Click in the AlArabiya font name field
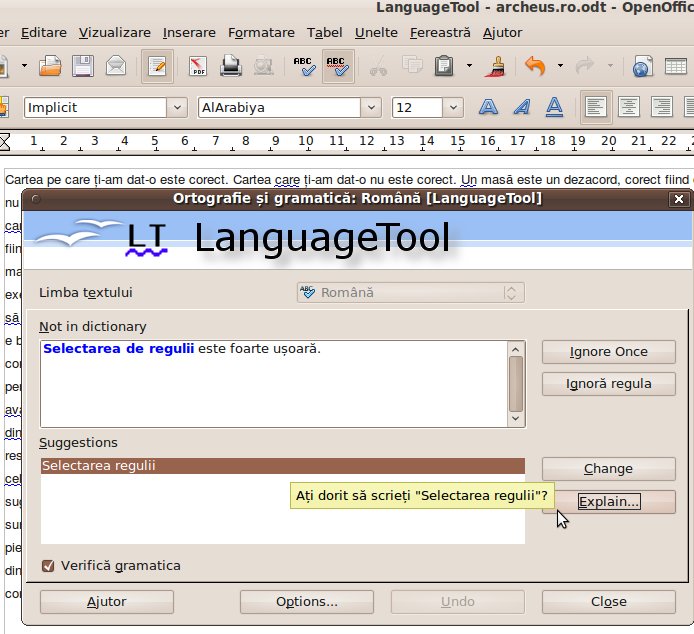 click(279, 107)
